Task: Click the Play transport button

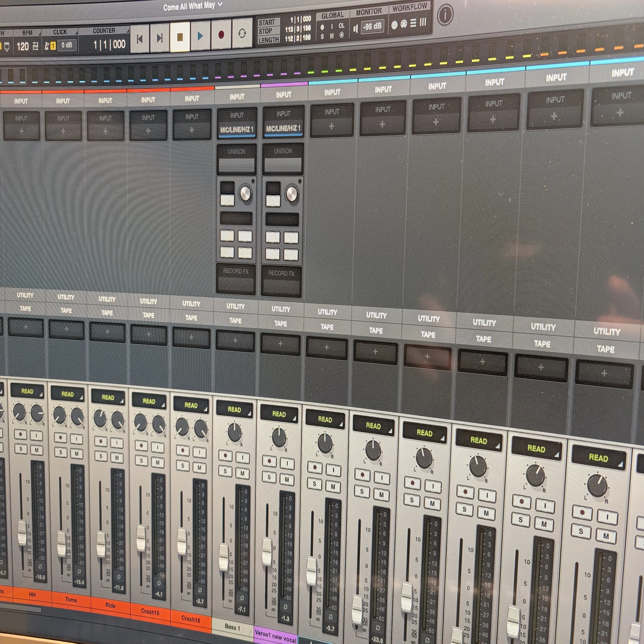Action: (200, 36)
